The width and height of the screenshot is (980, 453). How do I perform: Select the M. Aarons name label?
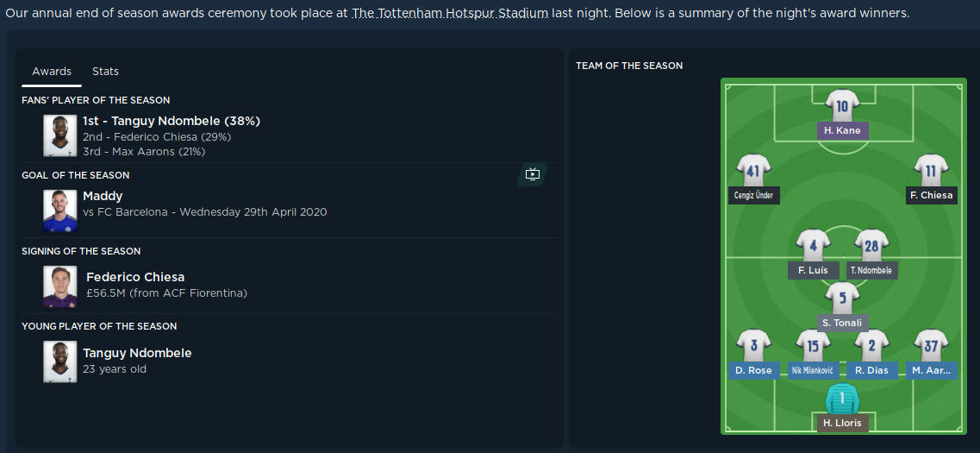pyautogui.click(x=931, y=370)
